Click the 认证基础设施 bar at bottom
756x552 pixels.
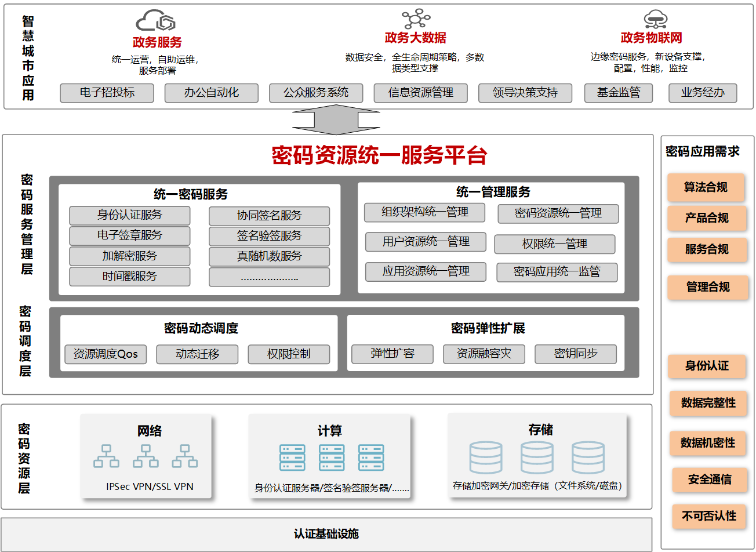[x=326, y=534]
